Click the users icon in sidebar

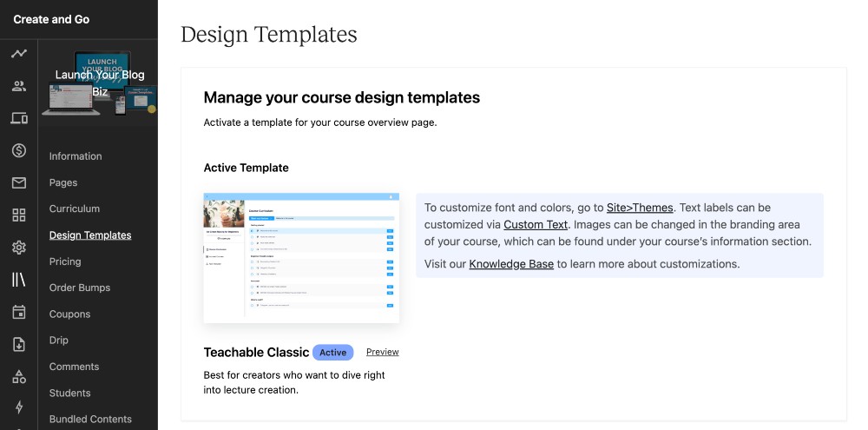tap(18, 86)
